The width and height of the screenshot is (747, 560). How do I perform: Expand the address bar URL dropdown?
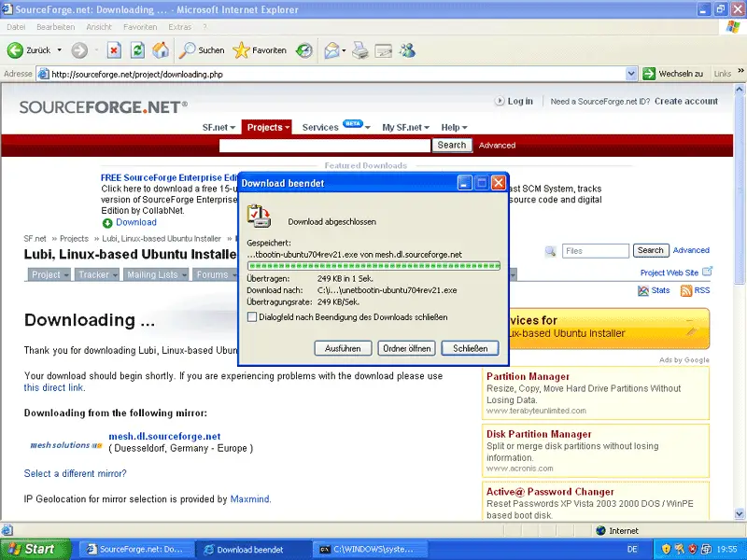pos(632,74)
